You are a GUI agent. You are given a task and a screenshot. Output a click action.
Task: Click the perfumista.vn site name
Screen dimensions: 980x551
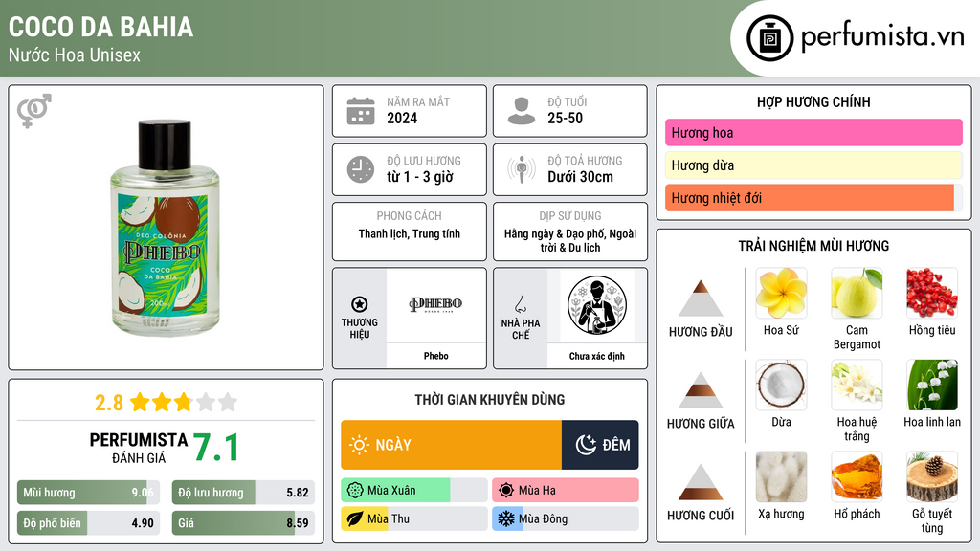click(882, 37)
